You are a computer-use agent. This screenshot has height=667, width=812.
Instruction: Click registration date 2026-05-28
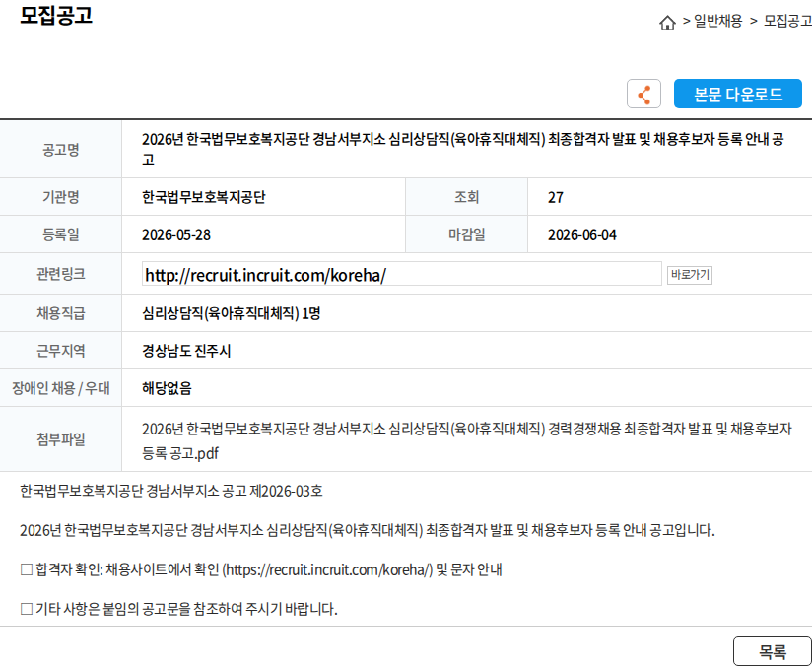click(x=176, y=235)
